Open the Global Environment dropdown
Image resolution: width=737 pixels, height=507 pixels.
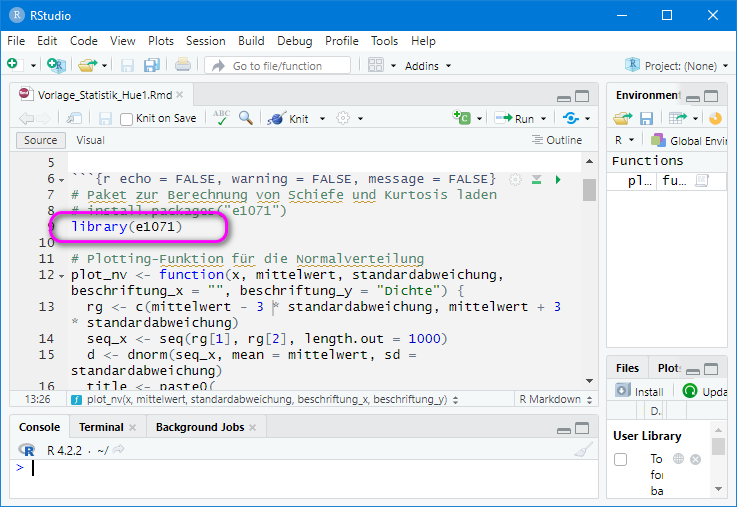tap(689, 140)
